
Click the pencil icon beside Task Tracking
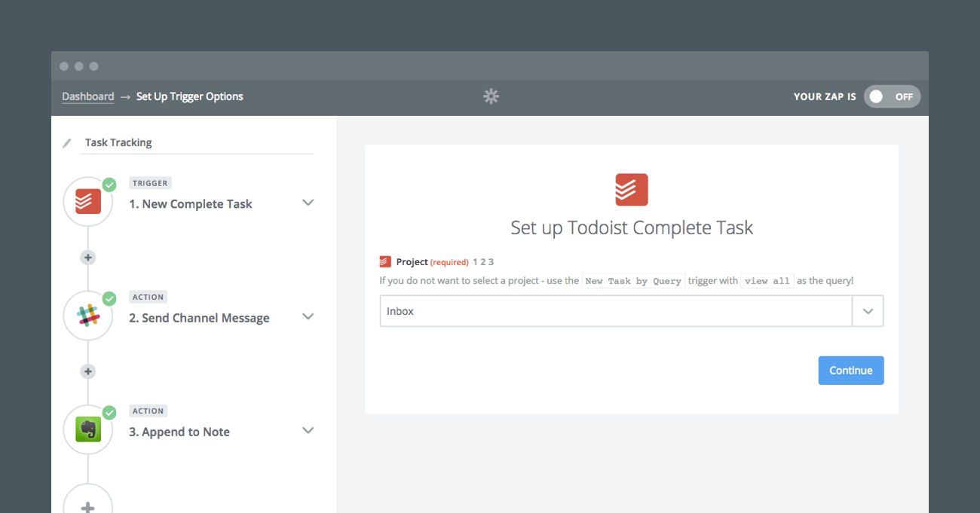[x=67, y=142]
